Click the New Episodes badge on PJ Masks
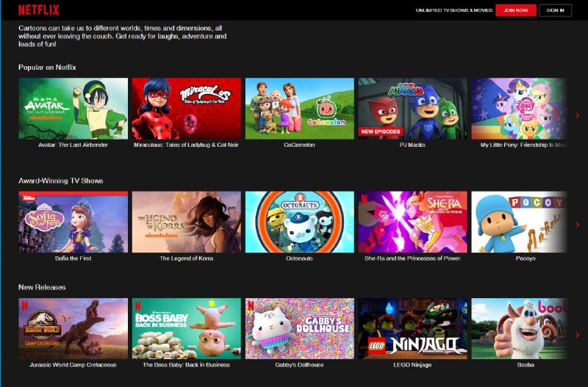Viewport: 588px width, 387px height. tap(381, 131)
